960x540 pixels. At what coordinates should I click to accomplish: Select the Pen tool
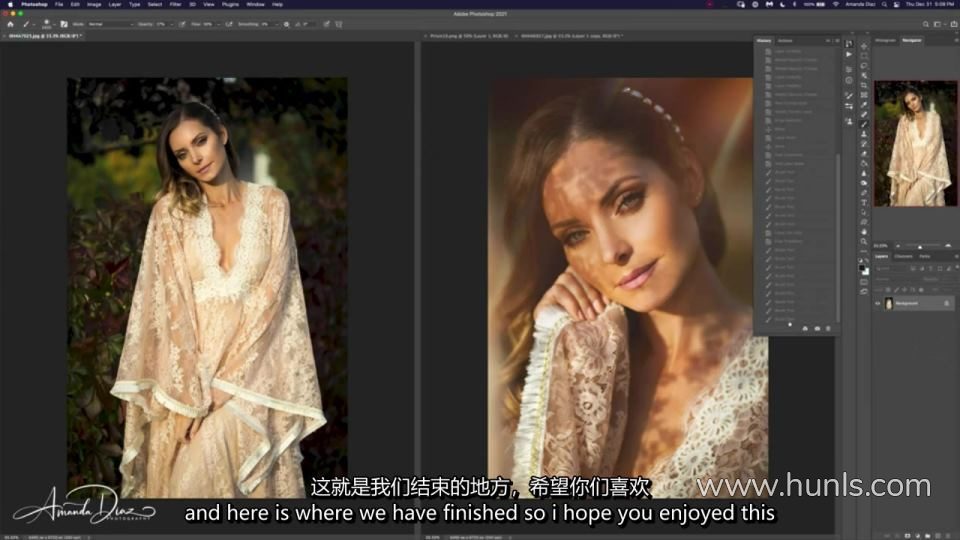tap(864, 192)
